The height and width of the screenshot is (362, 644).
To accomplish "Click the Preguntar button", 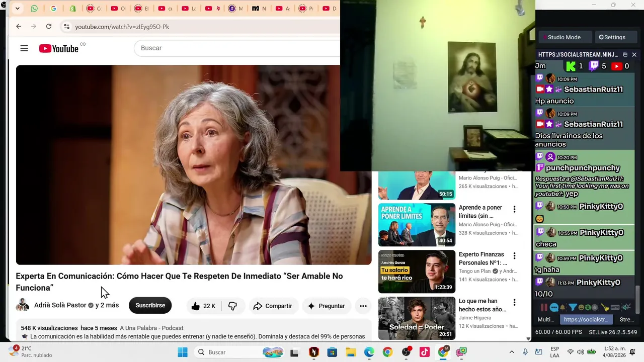I will [326, 306].
